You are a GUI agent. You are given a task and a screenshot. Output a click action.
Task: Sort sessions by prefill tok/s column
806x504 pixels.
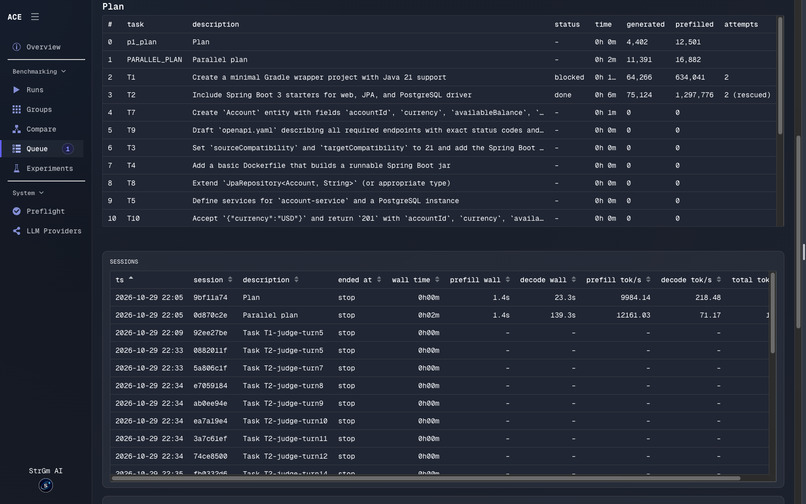[618, 280]
